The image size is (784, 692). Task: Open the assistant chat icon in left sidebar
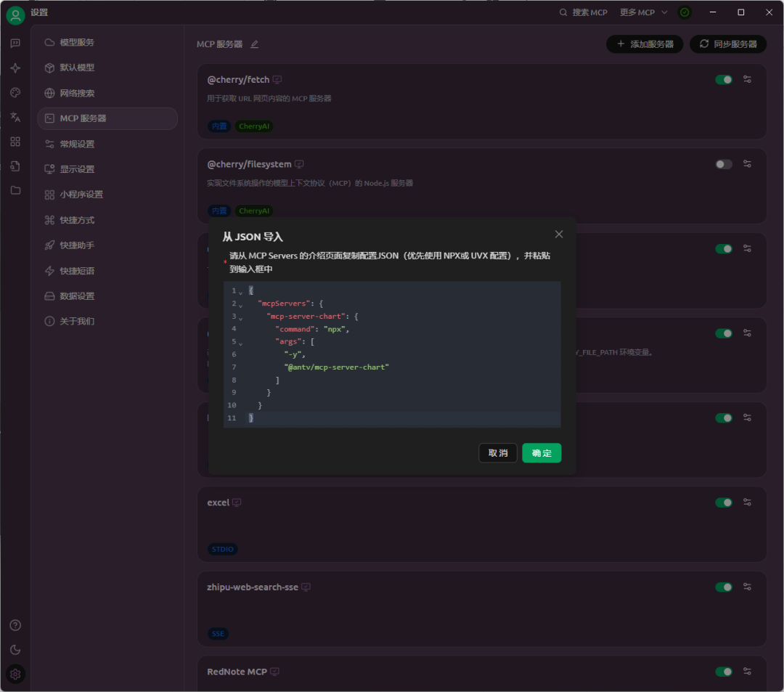click(x=15, y=44)
